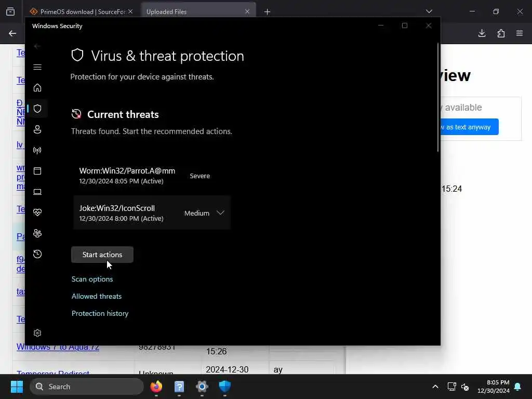Open Firefox application menu

tap(520, 33)
